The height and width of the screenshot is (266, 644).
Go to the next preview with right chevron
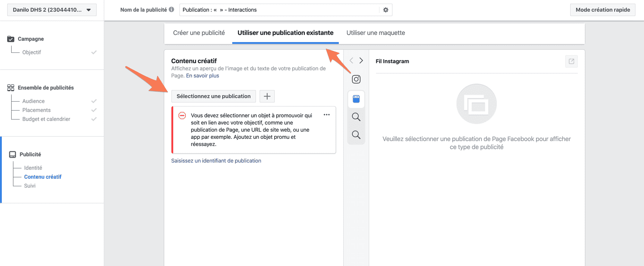tap(361, 60)
